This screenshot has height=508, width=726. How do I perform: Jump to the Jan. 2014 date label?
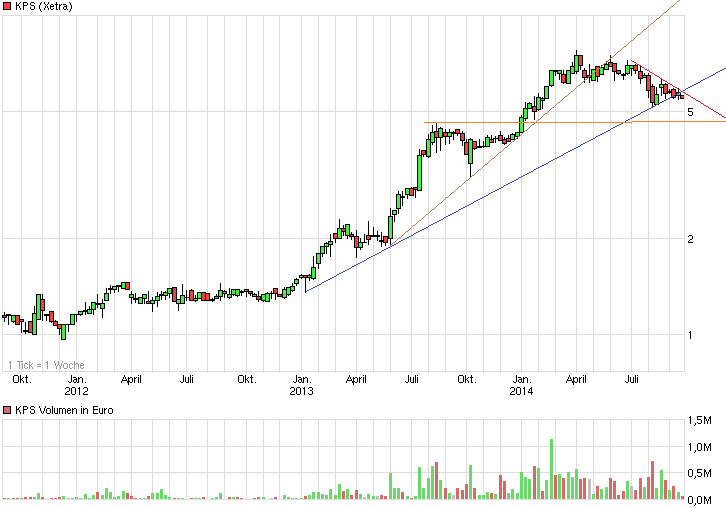click(521, 385)
